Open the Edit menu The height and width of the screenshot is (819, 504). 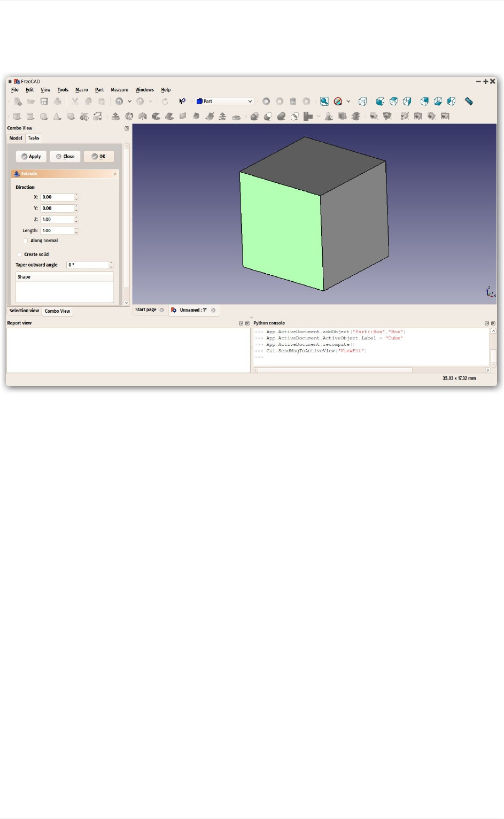click(30, 90)
